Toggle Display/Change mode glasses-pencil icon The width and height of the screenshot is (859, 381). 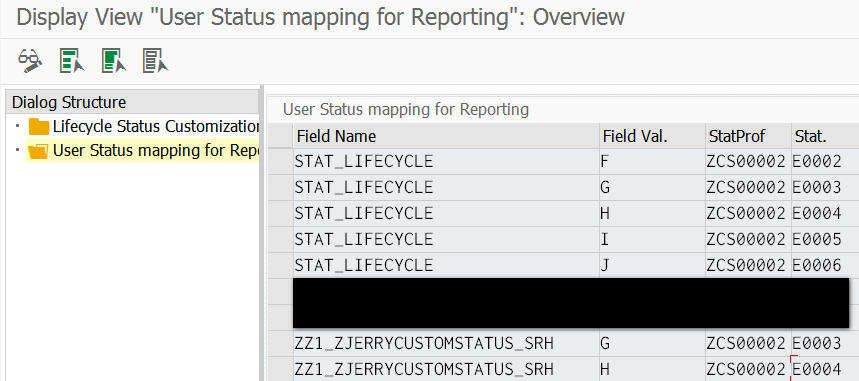click(x=30, y=60)
